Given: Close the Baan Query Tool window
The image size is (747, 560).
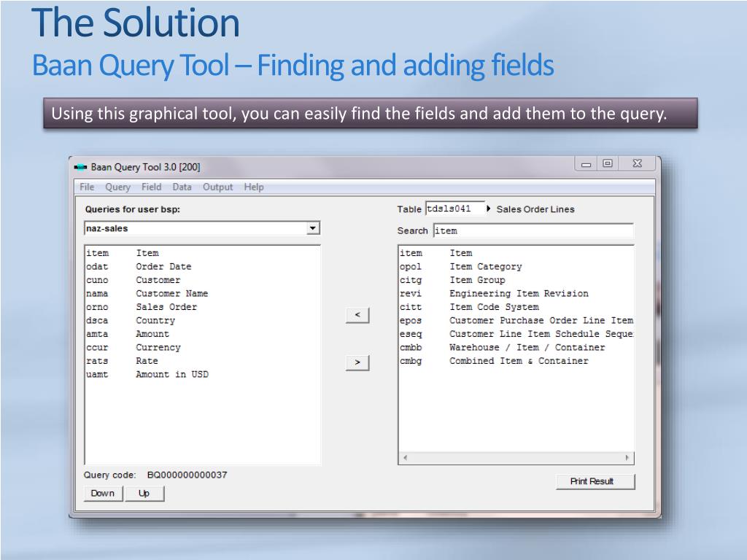Looking at the screenshot, I should (x=638, y=163).
